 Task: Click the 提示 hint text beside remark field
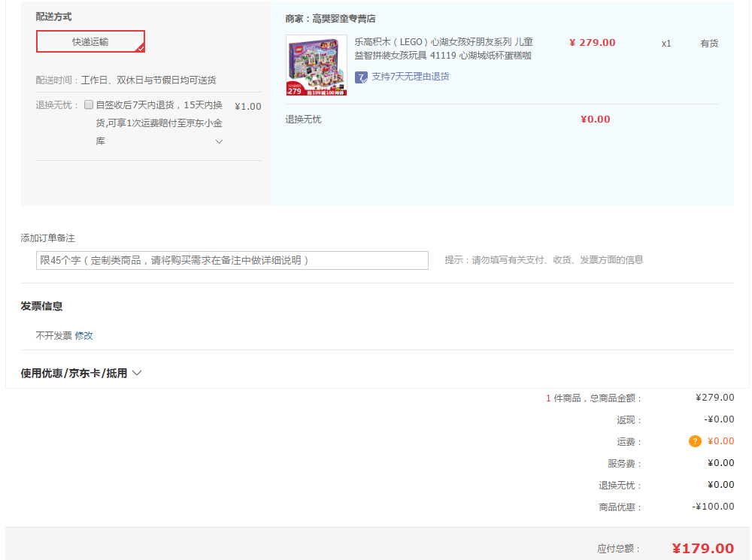tap(544, 260)
